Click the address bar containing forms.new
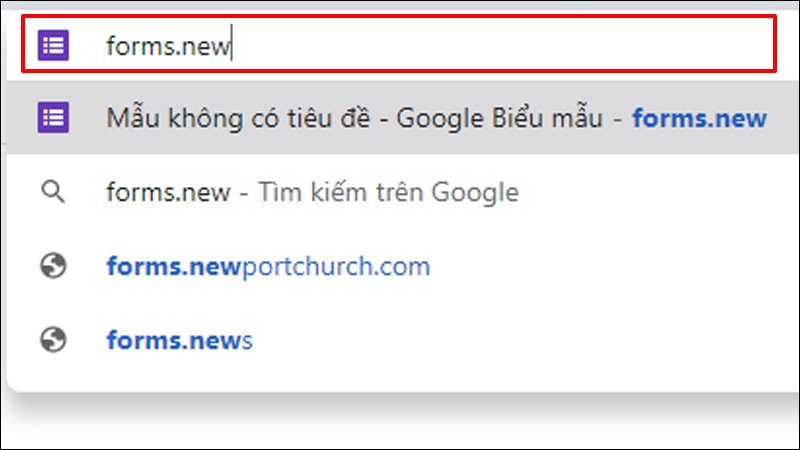The image size is (800, 450). click(x=399, y=44)
